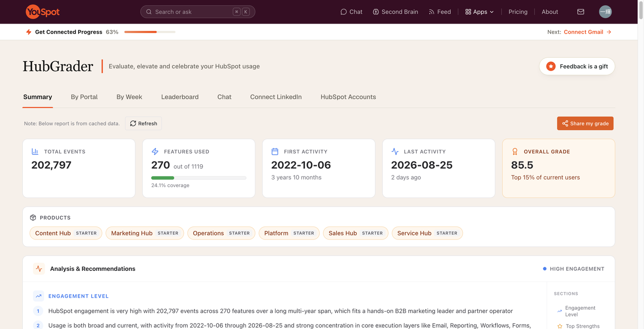Open the Apps dropdown
This screenshot has width=644, height=329.
click(x=479, y=12)
